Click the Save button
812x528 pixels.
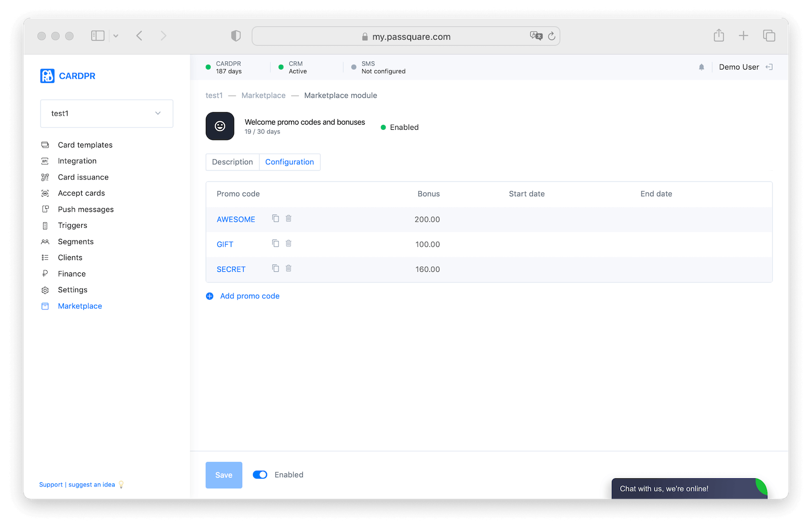(x=224, y=475)
